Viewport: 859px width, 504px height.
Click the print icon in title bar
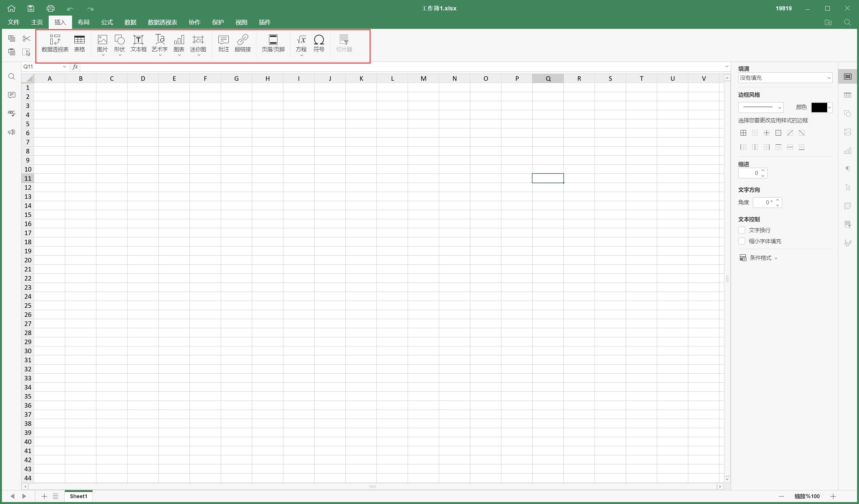coord(50,8)
